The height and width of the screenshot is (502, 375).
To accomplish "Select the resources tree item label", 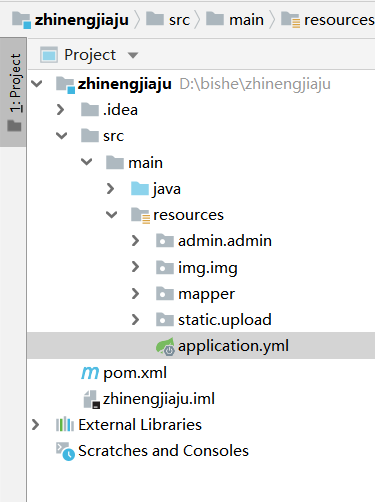I will pos(188,215).
